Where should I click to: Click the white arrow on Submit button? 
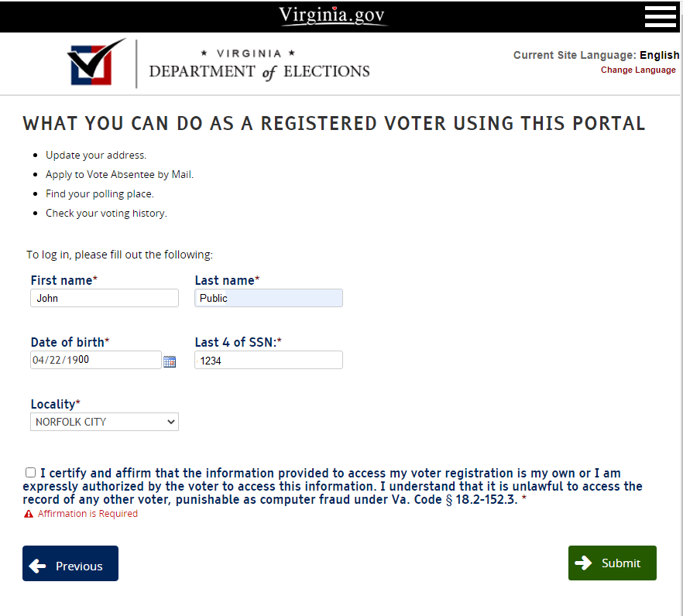click(584, 563)
